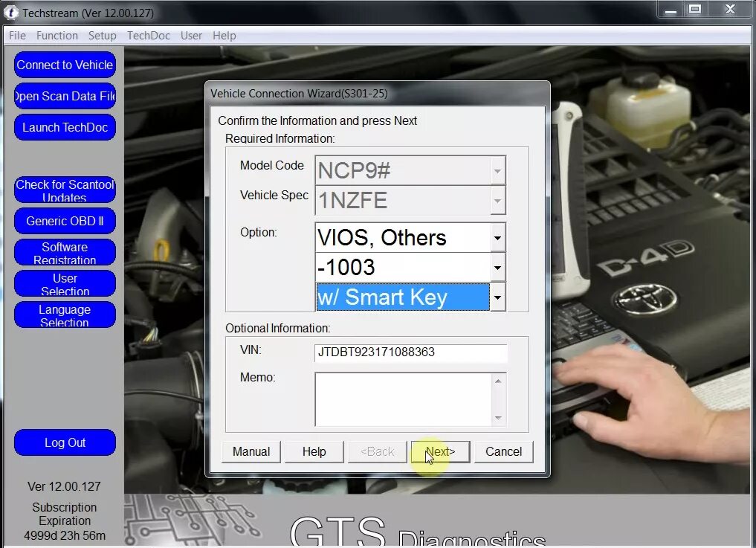The image size is (756, 548).
Task: Open the Function menu
Action: pyautogui.click(x=57, y=36)
